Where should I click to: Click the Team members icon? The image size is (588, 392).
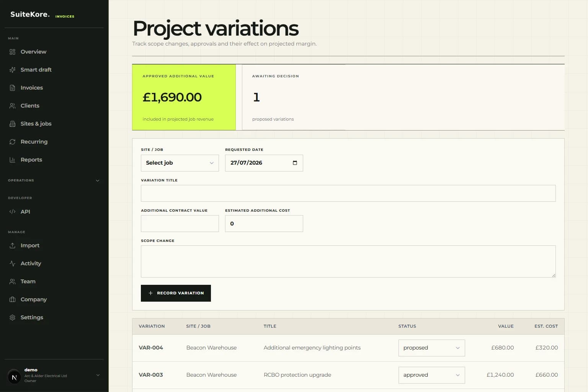tap(12, 281)
